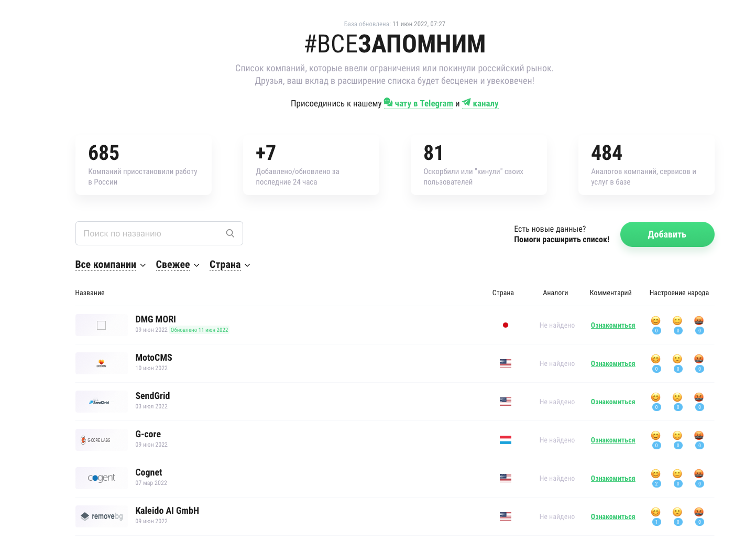This screenshot has width=756, height=540.
Task: Click happy emoji for Cognet
Action: 655,474
